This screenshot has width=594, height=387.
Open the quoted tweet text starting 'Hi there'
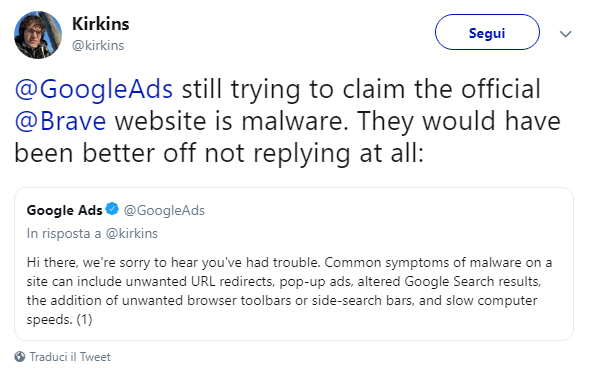pos(289,290)
